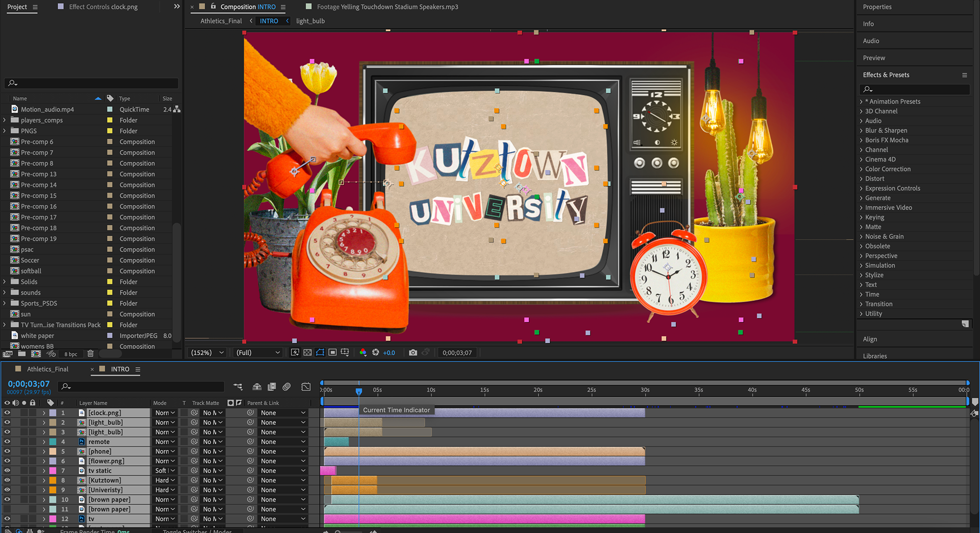Screen dimensions: 980x533
Task: Enable Frame Blending icon in timeline
Action: point(272,387)
